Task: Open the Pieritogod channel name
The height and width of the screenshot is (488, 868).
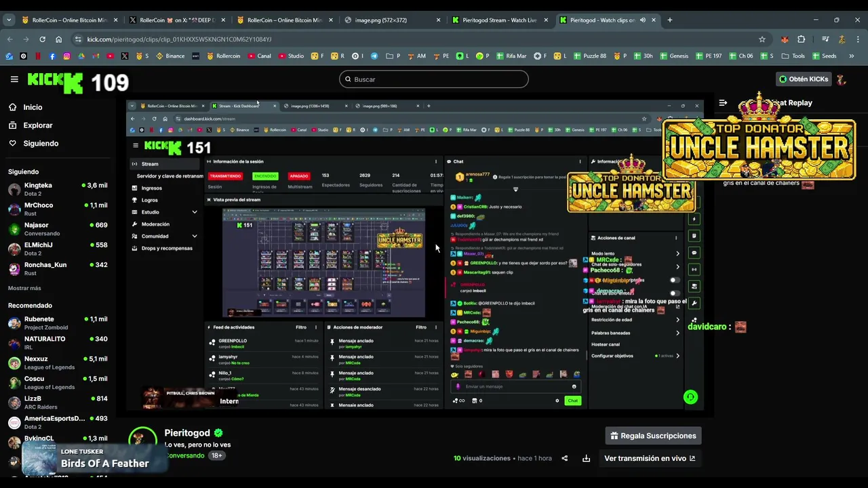Action: [187, 433]
